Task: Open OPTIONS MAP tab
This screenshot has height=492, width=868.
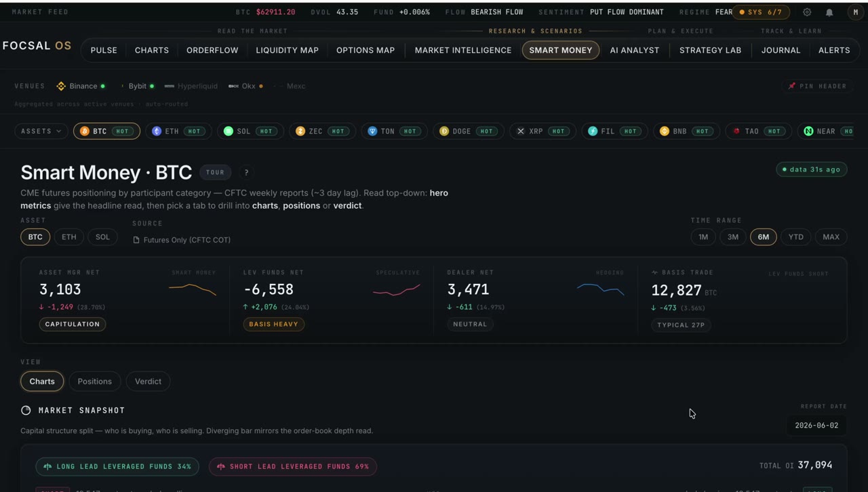Action: point(366,50)
